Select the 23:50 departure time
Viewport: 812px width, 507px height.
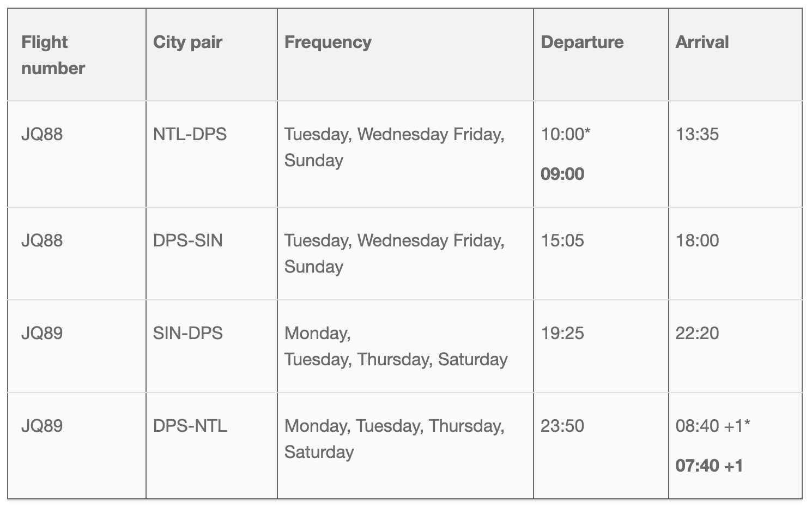[562, 426]
